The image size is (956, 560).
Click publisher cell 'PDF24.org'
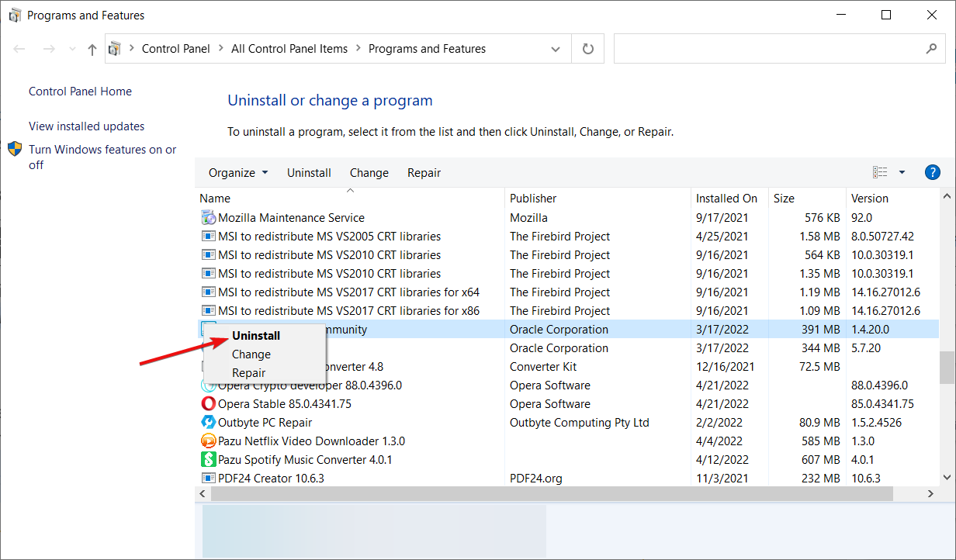[x=536, y=479]
